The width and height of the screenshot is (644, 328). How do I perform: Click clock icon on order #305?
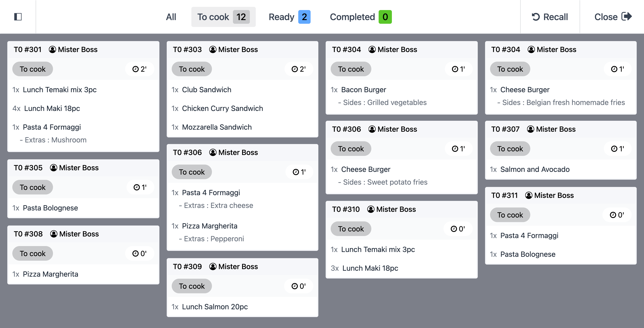click(x=137, y=187)
